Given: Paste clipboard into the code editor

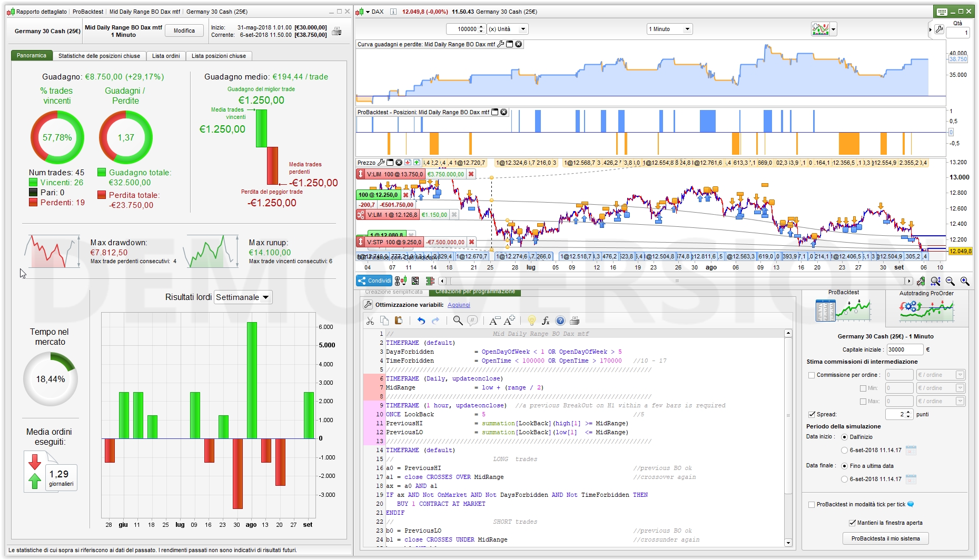Looking at the screenshot, I should [x=399, y=321].
